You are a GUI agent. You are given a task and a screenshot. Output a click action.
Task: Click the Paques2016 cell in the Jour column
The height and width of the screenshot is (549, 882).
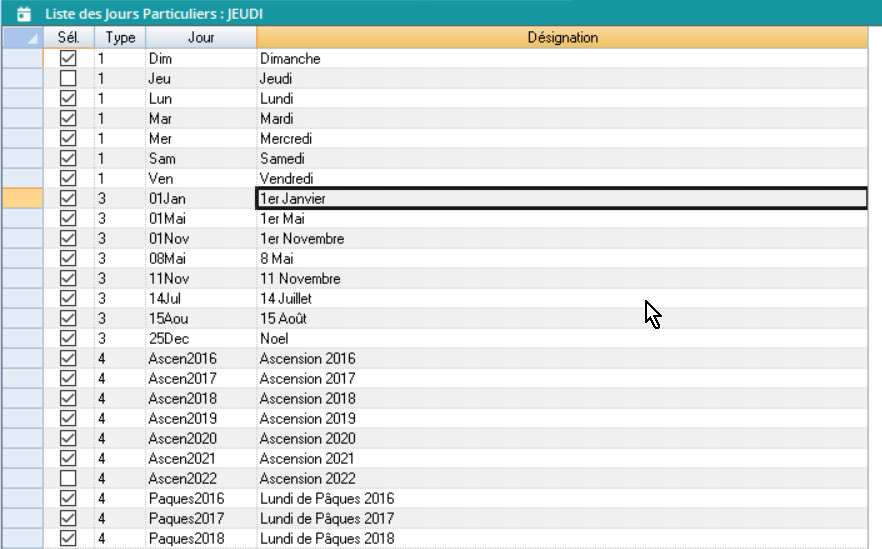point(200,499)
